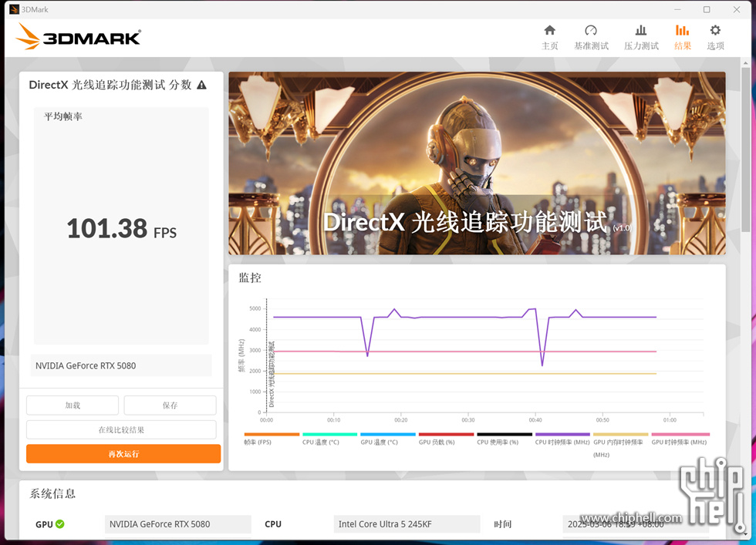Toggle the orange 帧率 (FPS) legend swatch

click(x=272, y=434)
